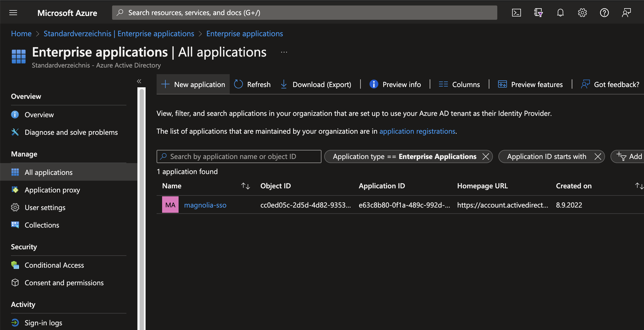The width and height of the screenshot is (644, 330).
Task: Click Got feedback?
Action: tap(610, 84)
